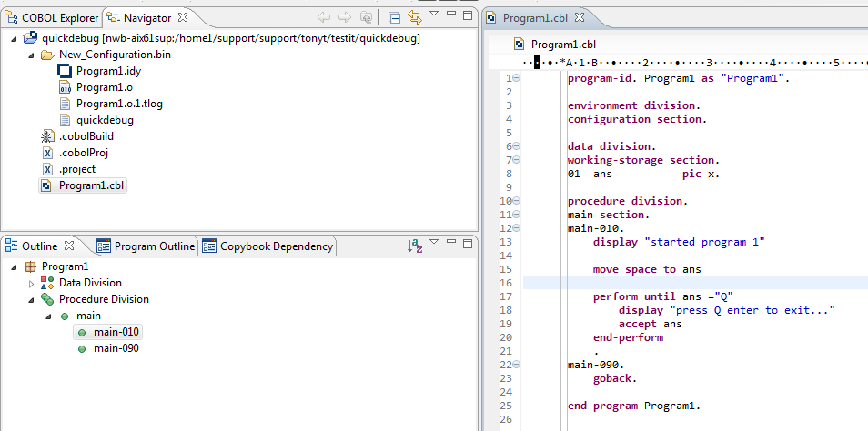Click the Navigator Back arrow

[x=324, y=17]
